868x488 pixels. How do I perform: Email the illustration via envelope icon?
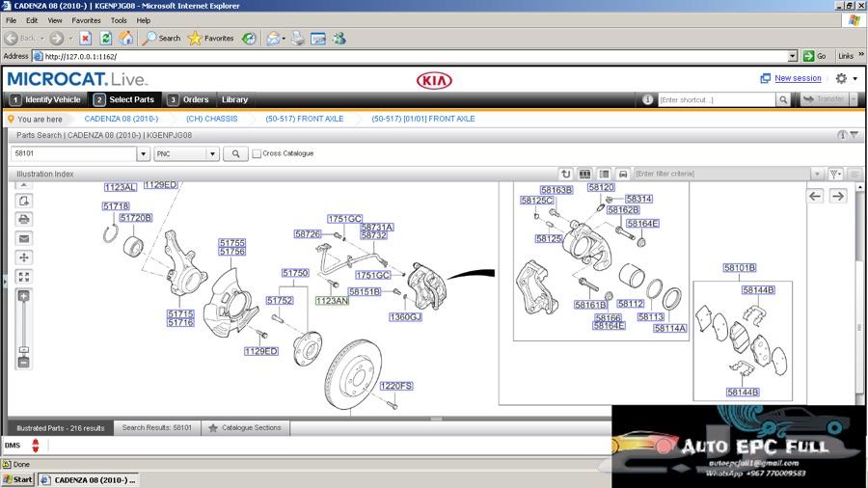(x=24, y=238)
